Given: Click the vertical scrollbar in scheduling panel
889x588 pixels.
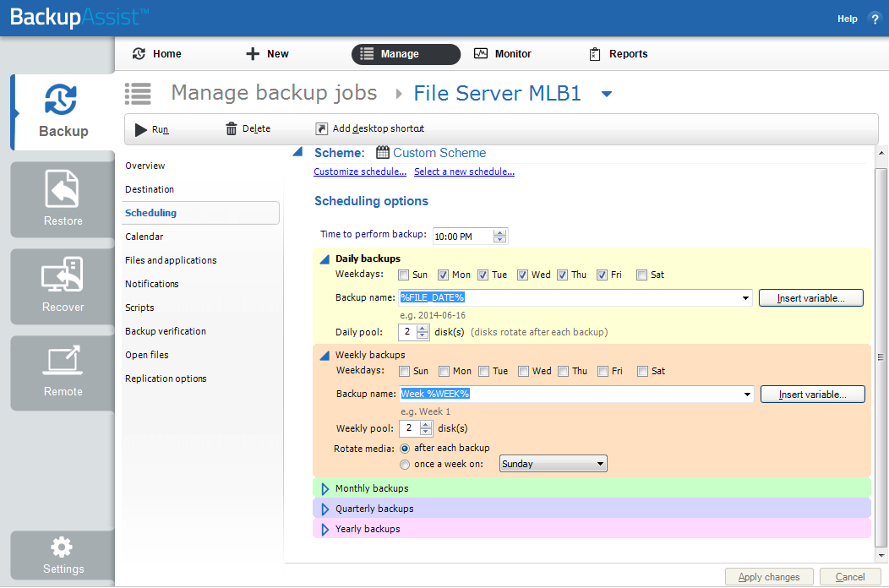Looking at the screenshot, I should [881, 357].
